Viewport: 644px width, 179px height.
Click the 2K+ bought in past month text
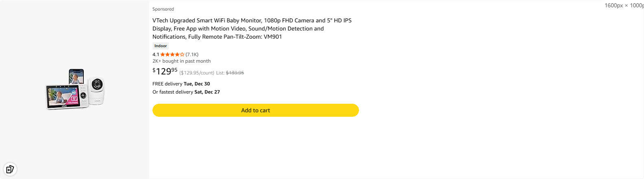[181, 61]
